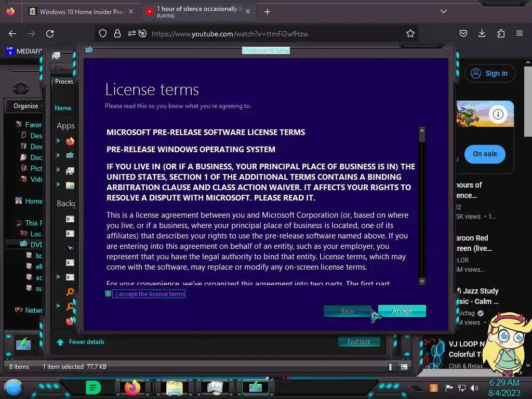
Task: Switch Explorer to the details view icon
Action: point(393,367)
